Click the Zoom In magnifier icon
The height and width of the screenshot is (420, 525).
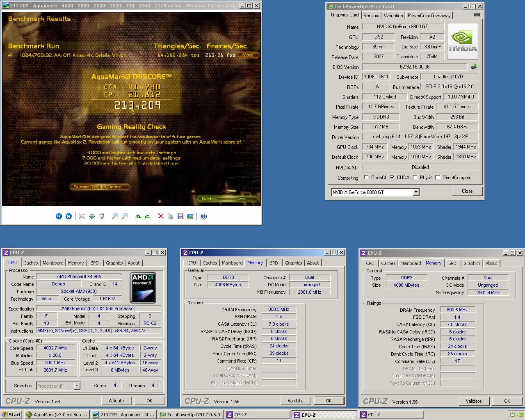coord(115,216)
